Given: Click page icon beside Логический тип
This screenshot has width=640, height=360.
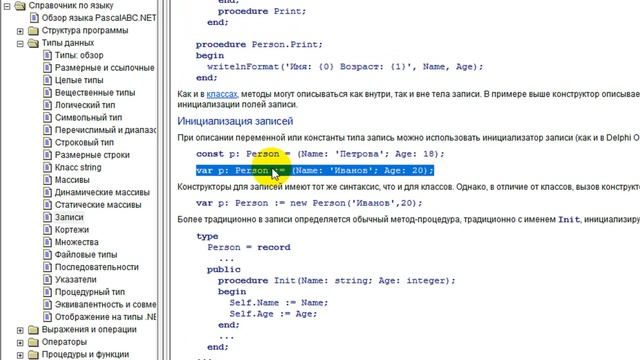Looking at the screenshot, I should pos(48,105).
